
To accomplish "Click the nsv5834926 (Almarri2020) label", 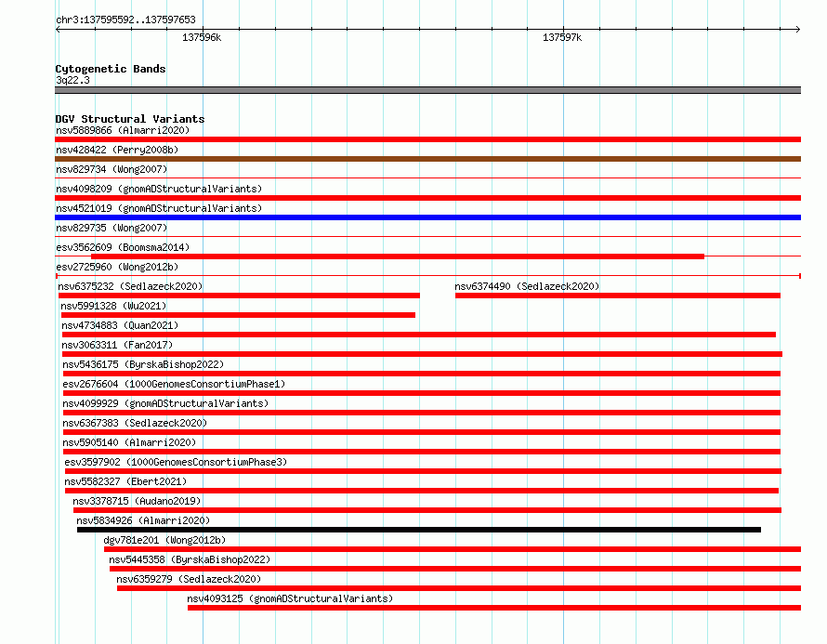I will pos(143,520).
